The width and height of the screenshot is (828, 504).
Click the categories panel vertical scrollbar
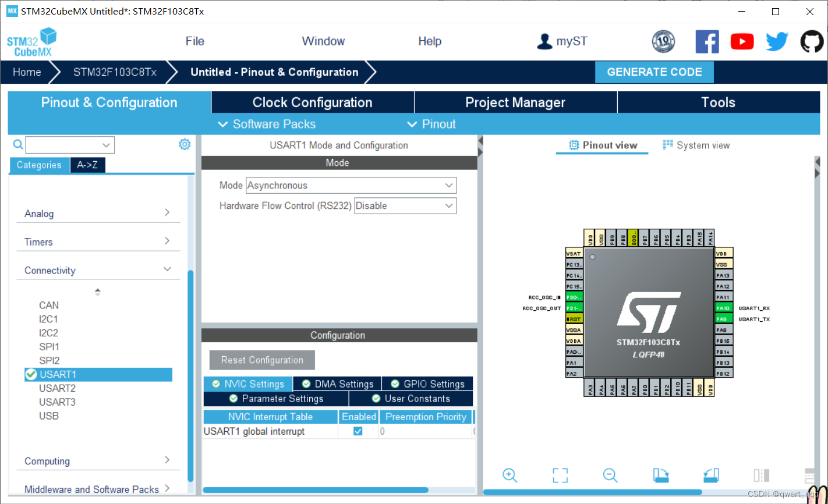[x=190, y=375]
